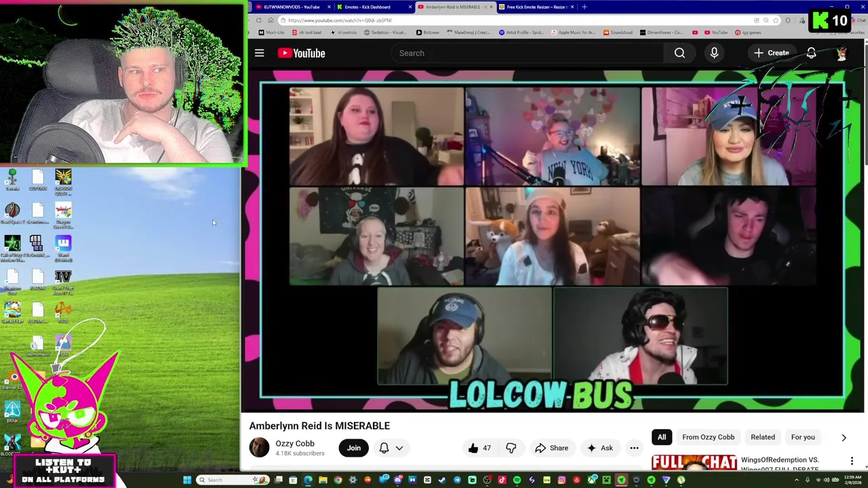Open the Garfield Kart desktop shortcut

[12, 313]
